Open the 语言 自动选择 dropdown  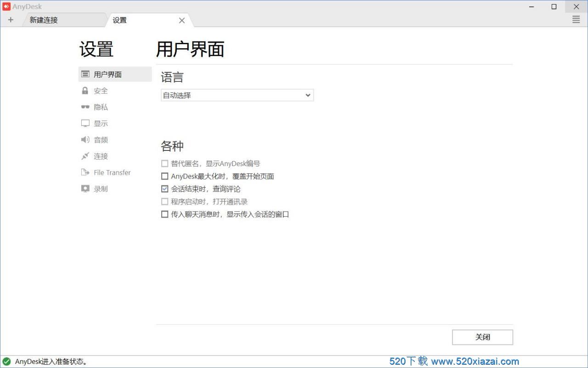237,95
